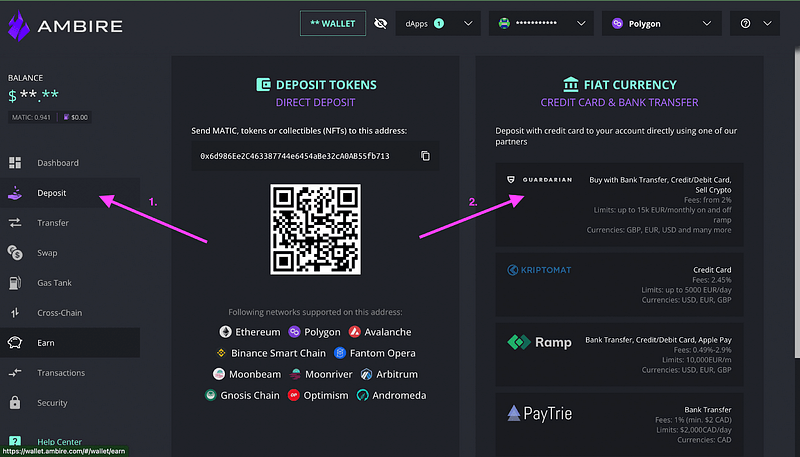Click the page vertical scrollbar

(x=797, y=204)
